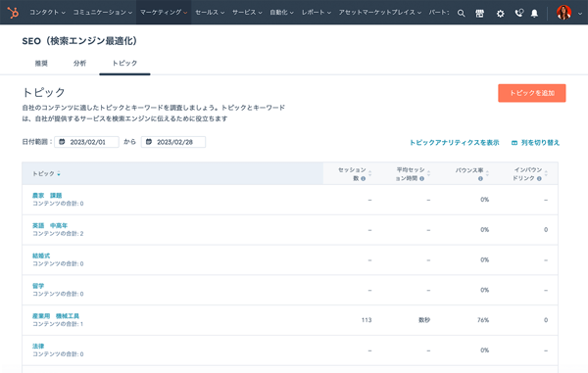
Task: Switch to the 分析 tab
Action: point(79,64)
